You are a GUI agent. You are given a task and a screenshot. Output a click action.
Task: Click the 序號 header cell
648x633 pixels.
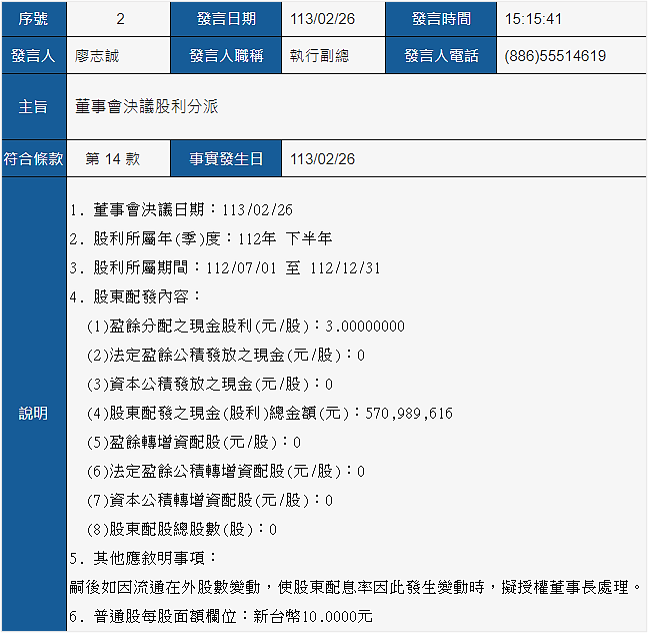point(33,19)
